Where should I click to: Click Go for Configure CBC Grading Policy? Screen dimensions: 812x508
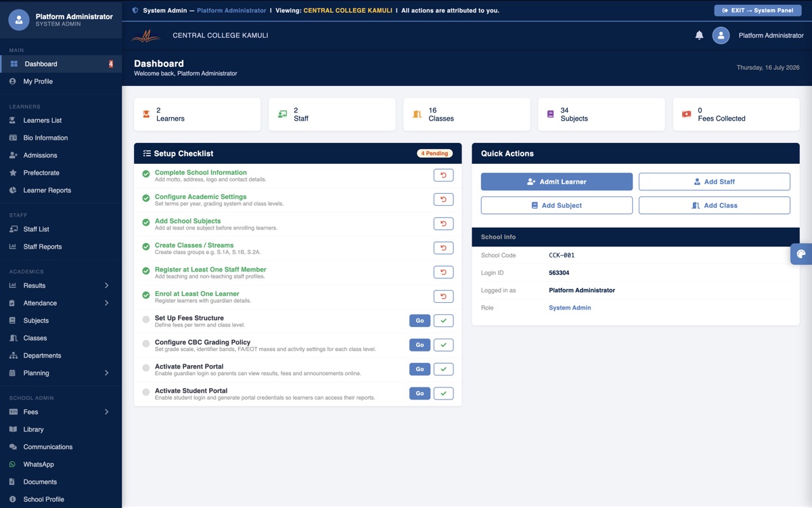pyautogui.click(x=420, y=345)
